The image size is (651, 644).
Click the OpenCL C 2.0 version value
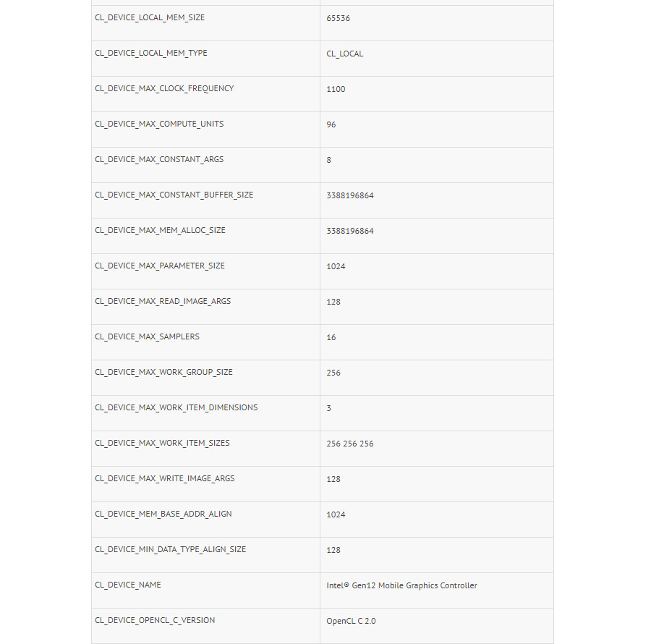[351, 621]
